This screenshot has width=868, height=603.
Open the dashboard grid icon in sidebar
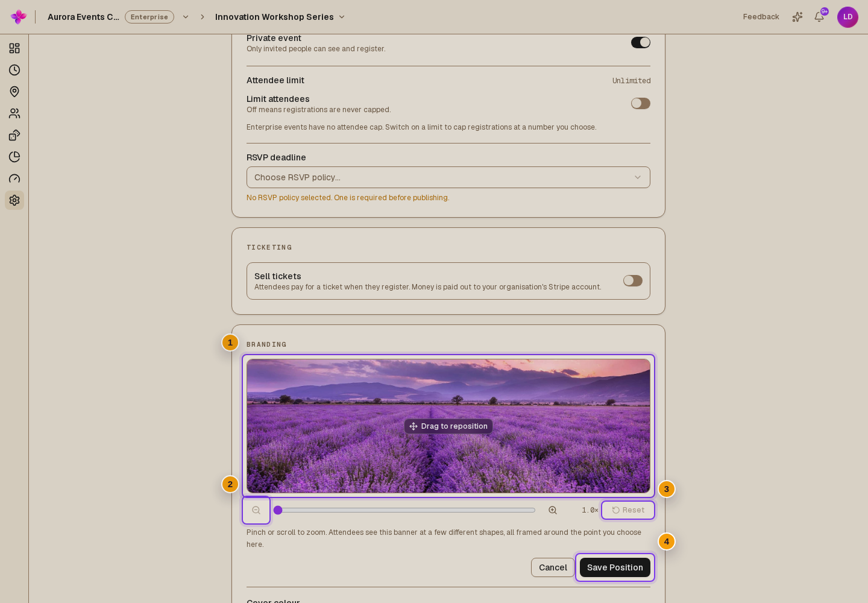(14, 48)
